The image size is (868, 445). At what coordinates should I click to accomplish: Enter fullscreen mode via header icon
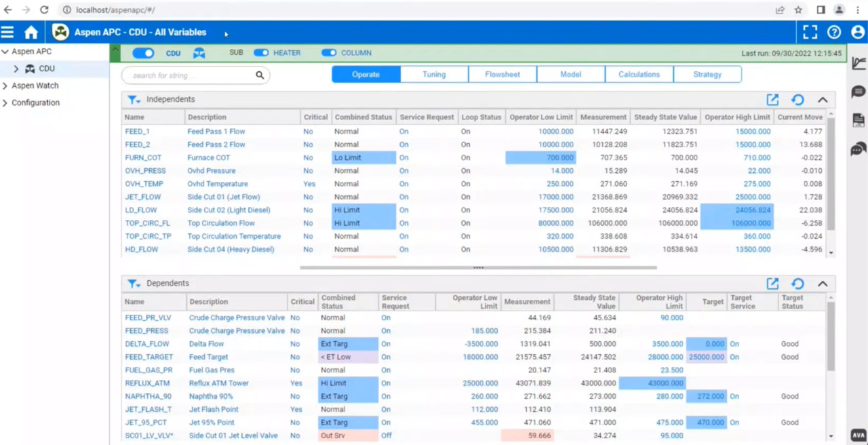coord(810,32)
